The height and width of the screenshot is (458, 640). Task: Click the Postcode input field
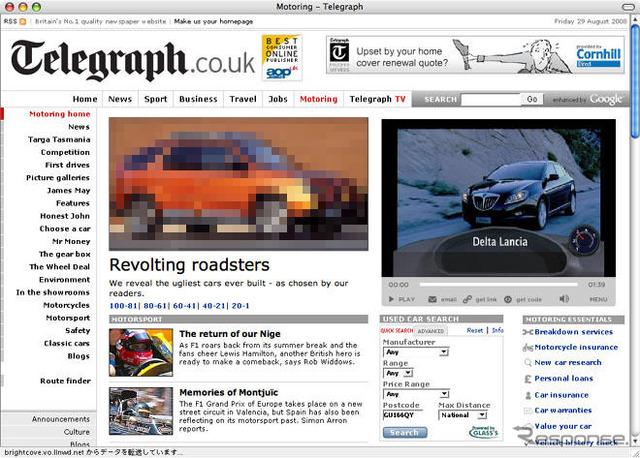tap(402, 415)
